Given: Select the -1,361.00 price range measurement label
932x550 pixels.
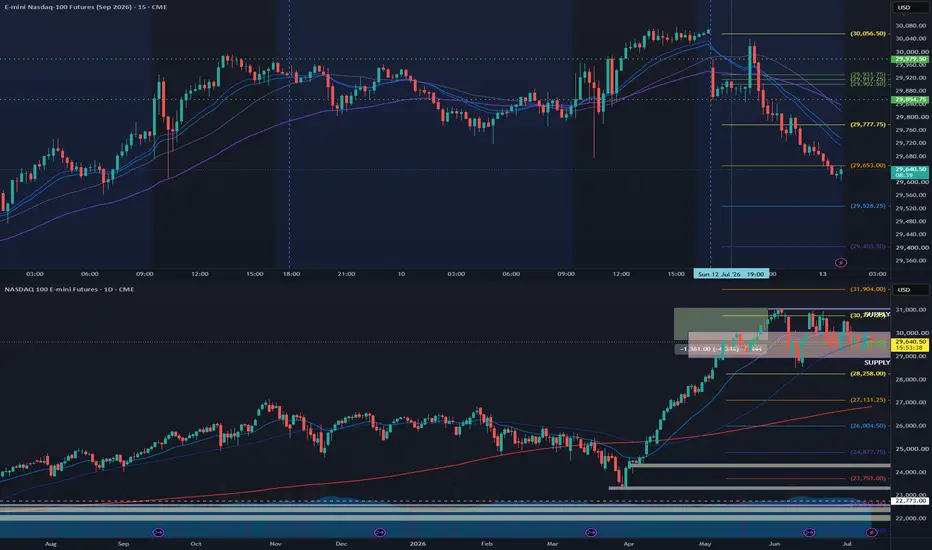Looking at the screenshot, I should [x=720, y=349].
